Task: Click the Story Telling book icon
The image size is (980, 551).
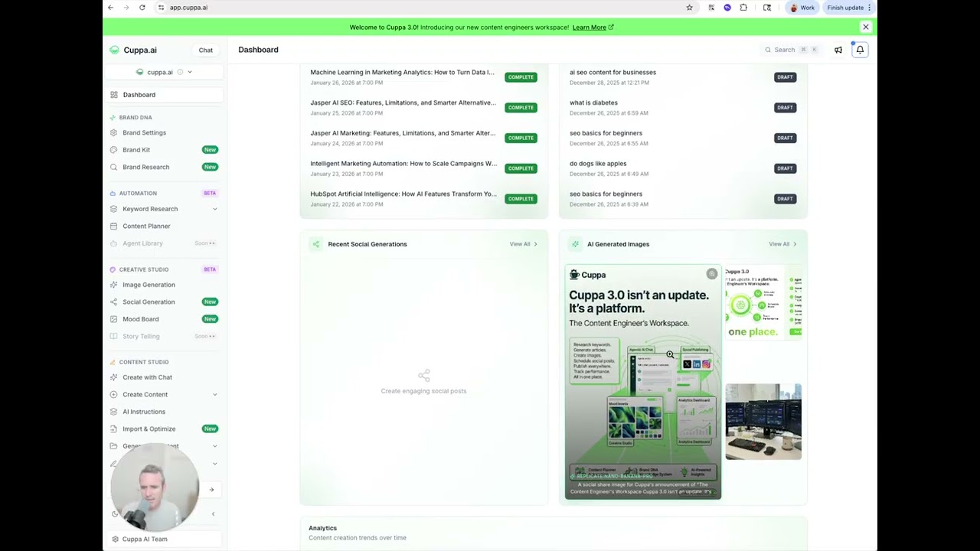Action: click(x=114, y=336)
